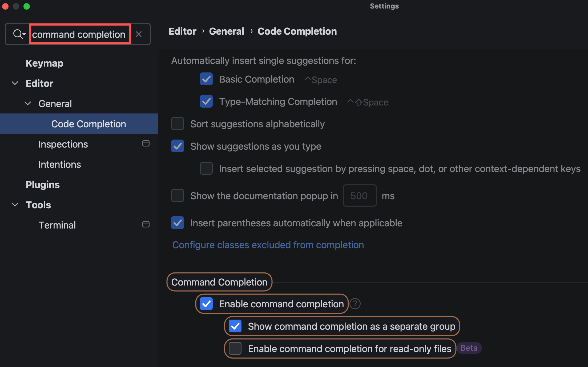The width and height of the screenshot is (588, 367).
Task: Collapse the Editor tree node
Action: tap(15, 83)
